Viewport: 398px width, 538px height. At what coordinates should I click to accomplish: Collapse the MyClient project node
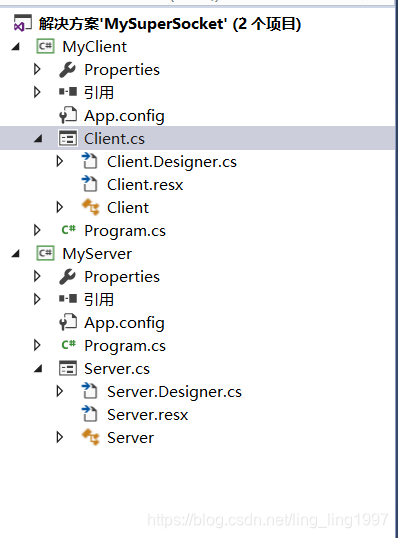[x=15, y=47]
